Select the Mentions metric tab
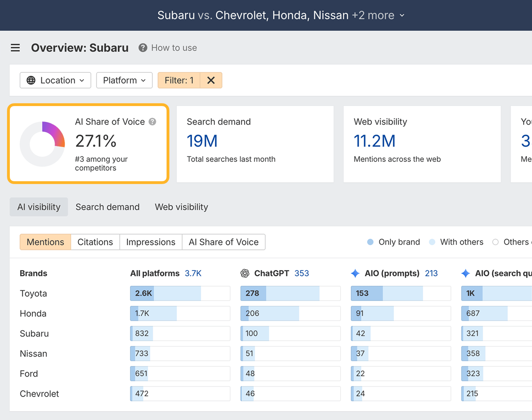 (x=45, y=242)
